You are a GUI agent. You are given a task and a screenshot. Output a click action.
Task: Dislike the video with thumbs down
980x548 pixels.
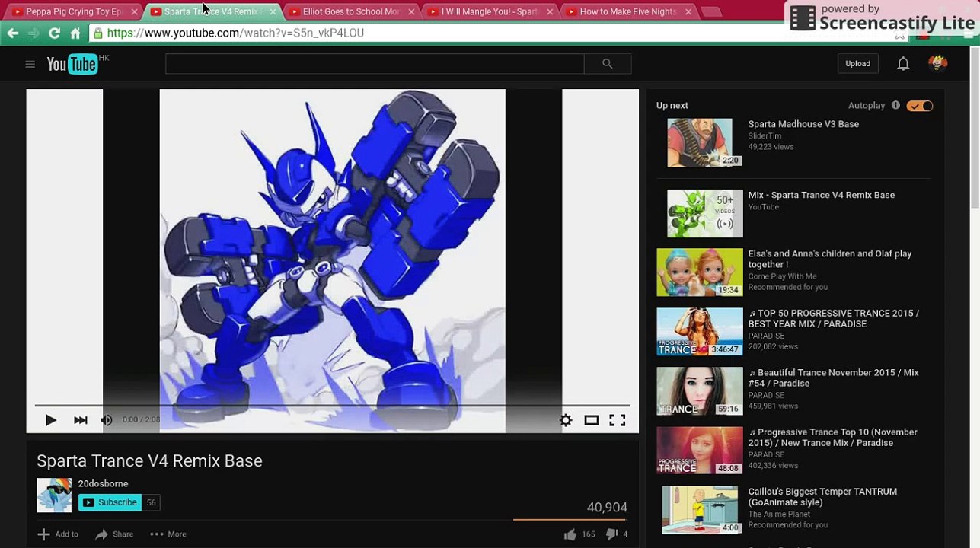tap(611, 534)
